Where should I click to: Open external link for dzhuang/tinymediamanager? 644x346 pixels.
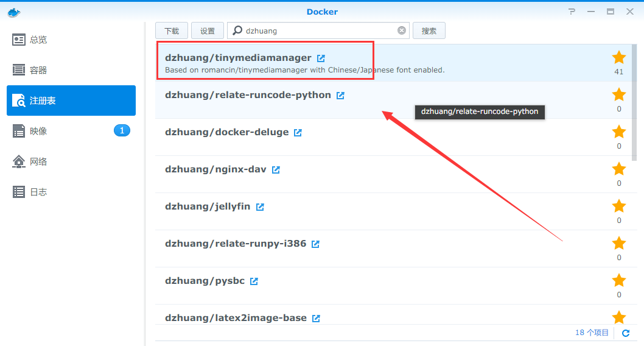point(321,58)
